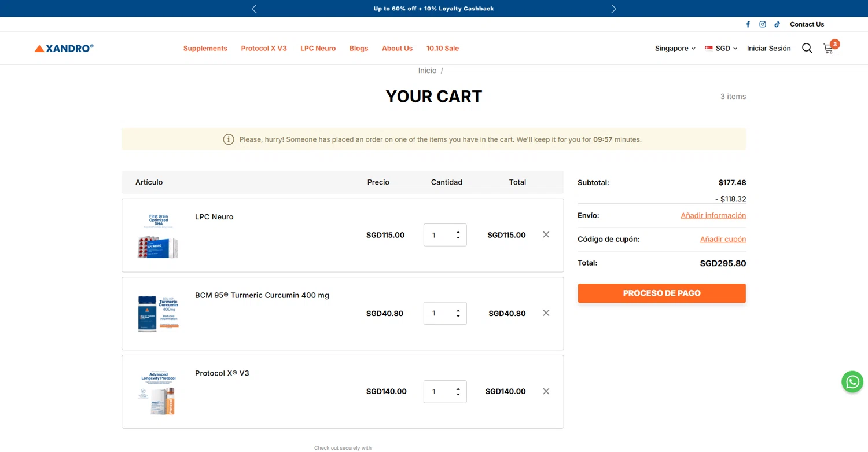
Task: Open the Facebook social icon
Action: (748, 24)
